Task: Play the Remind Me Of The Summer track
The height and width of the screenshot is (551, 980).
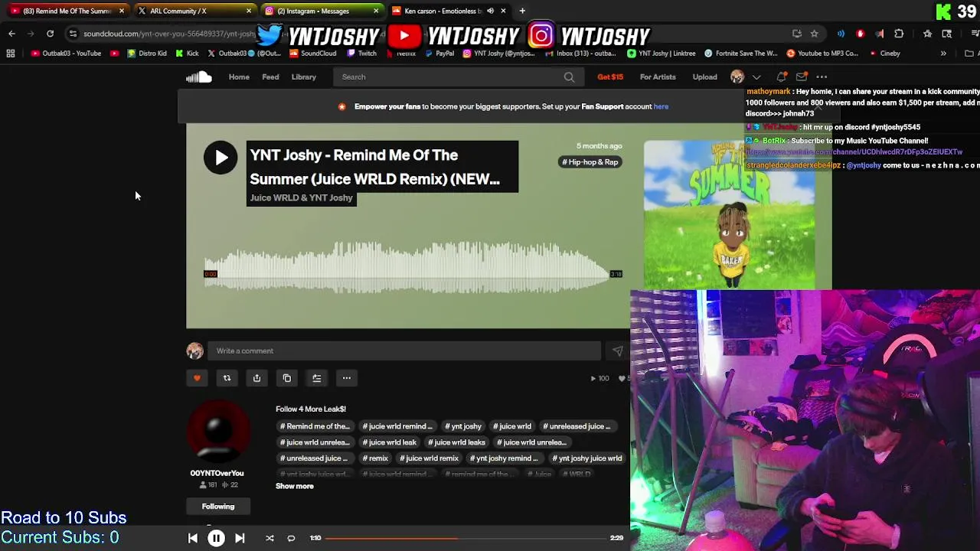Action: [x=220, y=158]
